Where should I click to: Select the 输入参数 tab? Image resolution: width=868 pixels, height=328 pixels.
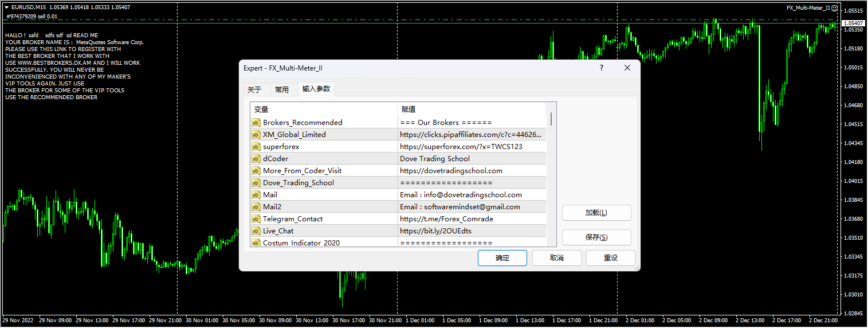pos(316,89)
